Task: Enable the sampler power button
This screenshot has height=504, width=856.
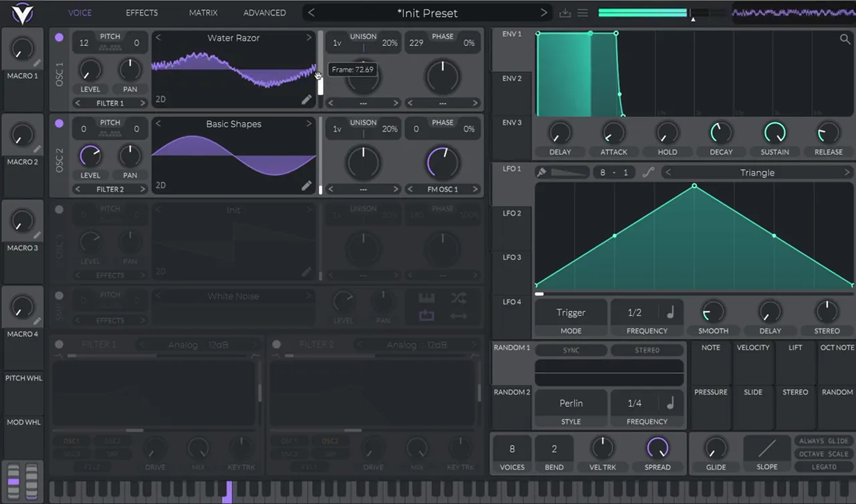Action: tap(60, 295)
